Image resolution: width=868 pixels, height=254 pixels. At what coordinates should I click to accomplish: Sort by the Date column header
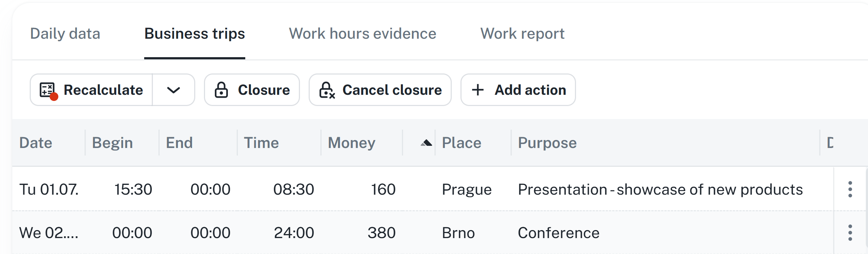(x=36, y=143)
